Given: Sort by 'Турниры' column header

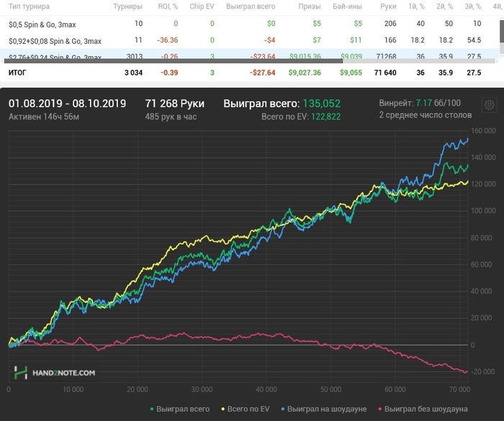Looking at the screenshot, I should point(127,6).
